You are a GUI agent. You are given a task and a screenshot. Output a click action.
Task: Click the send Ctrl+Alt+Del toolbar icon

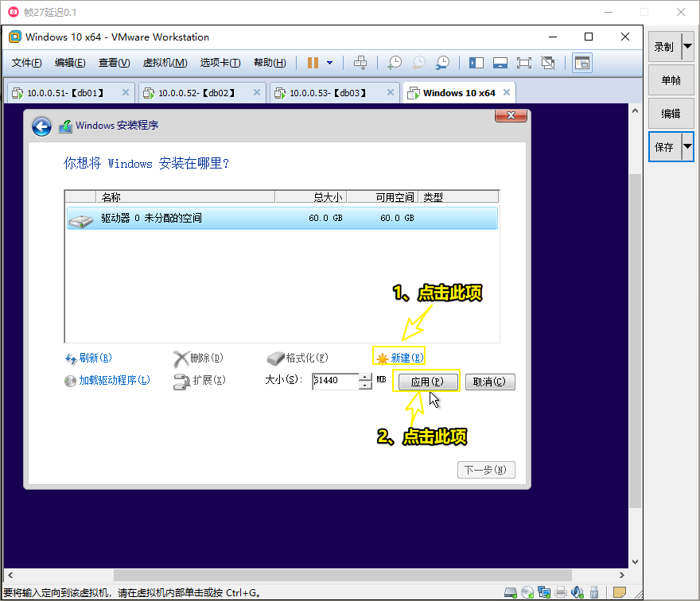point(360,63)
